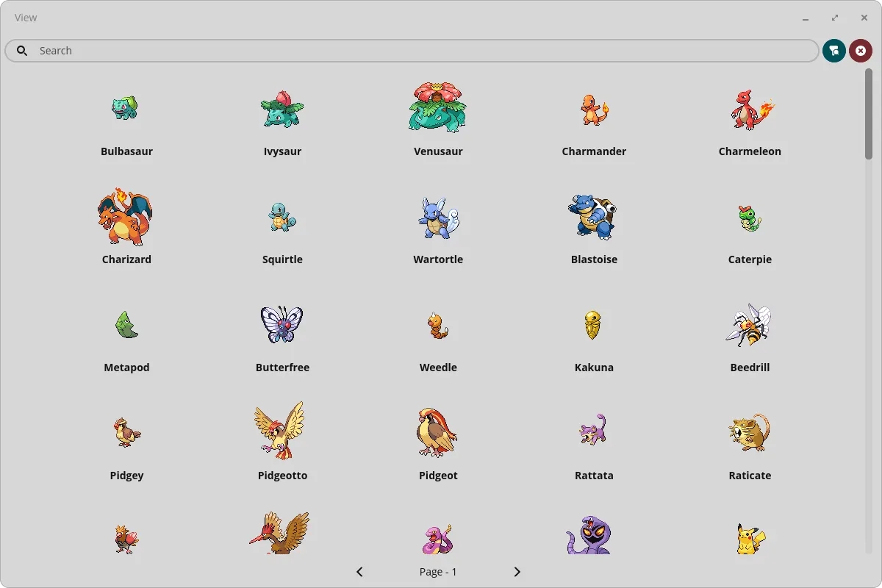This screenshot has height=588, width=882.
Task: Choose the Butterfree sprite
Action: [282, 324]
